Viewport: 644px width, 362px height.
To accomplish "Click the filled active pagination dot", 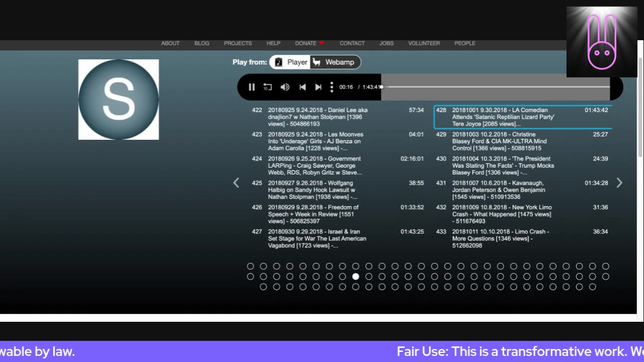I will (x=356, y=277).
